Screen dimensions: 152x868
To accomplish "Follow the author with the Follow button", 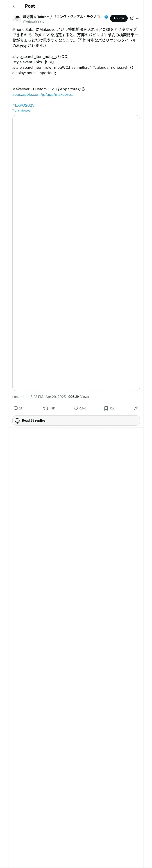I will point(119,18).
